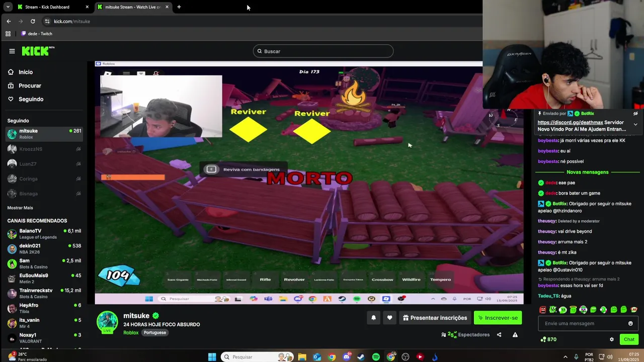Click the Roblox category link under mitsuke
Viewport: 644px width, 362px height.
[x=131, y=333]
